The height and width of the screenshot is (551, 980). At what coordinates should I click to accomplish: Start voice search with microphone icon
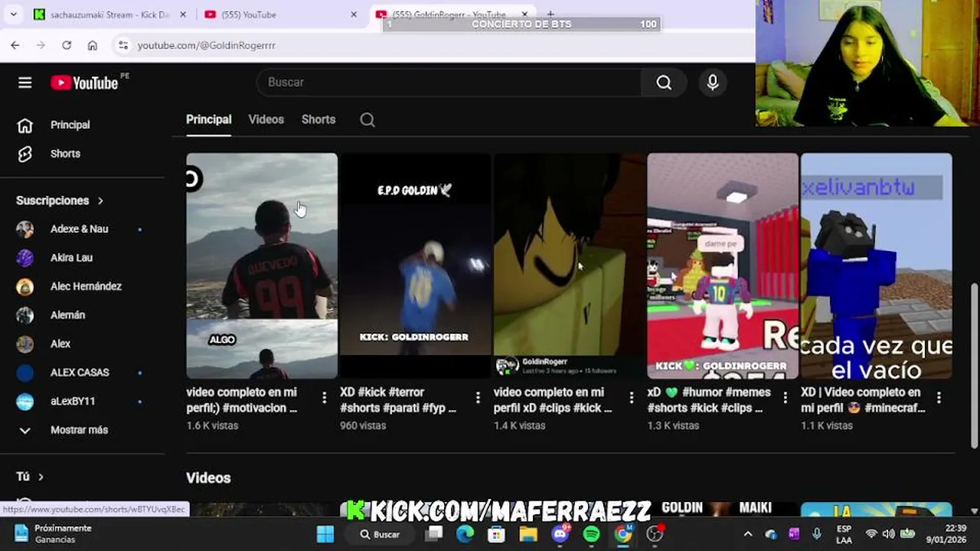713,83
